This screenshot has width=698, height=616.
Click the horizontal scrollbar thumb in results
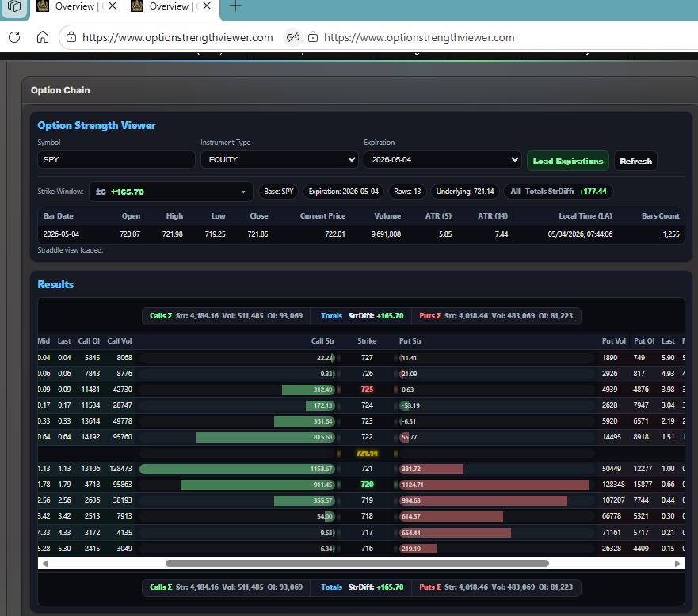click(357, 564)
